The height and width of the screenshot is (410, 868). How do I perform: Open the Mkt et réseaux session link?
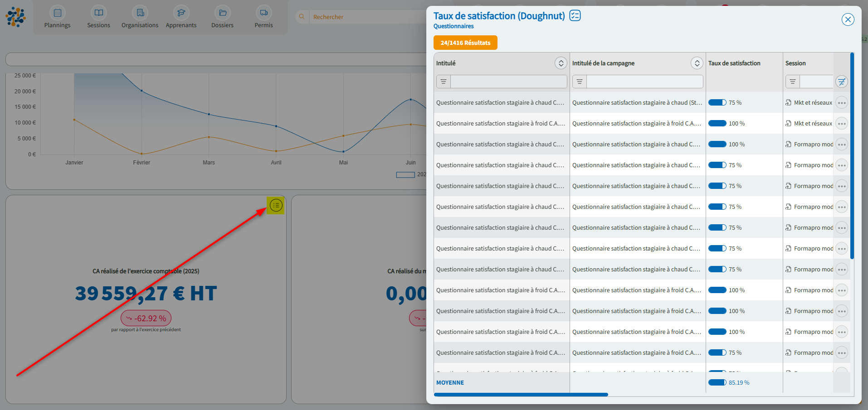pos(813,103)
